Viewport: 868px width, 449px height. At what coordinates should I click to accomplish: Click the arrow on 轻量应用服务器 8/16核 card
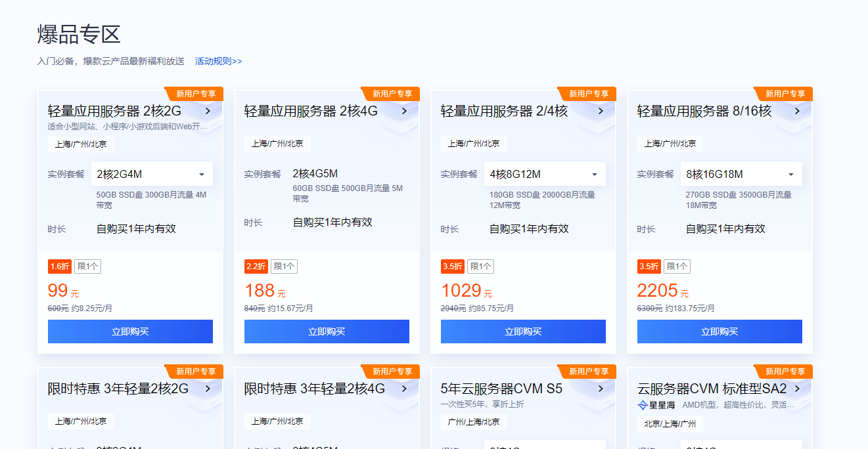[796, 112]
